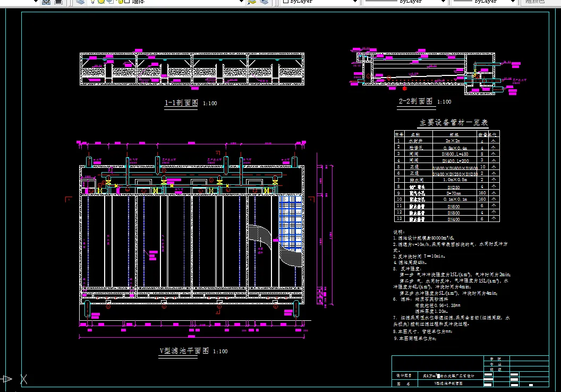Select note 8 about 管径单位为mm
Image resolution: width=561 pixels, height=392 pixels.
423,331
